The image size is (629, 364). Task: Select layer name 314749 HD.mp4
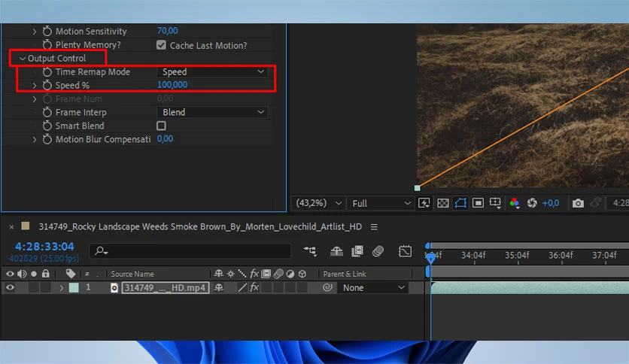click(x=165, y=287)
